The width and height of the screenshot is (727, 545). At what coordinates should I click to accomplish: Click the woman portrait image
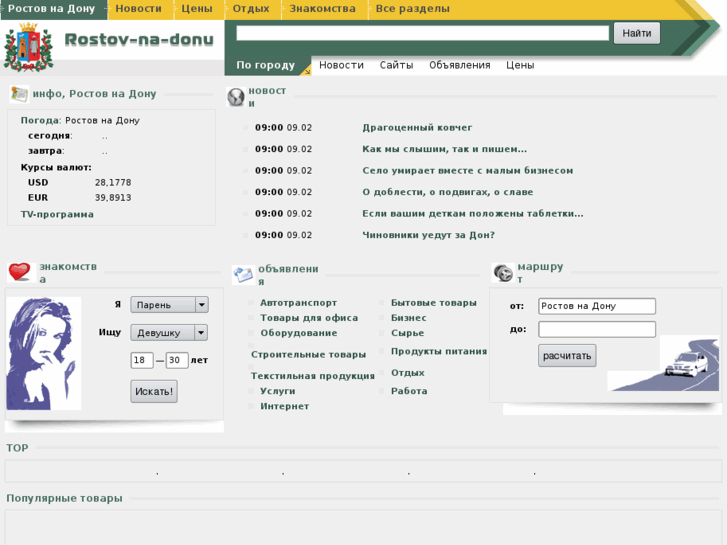pos(44,353)
